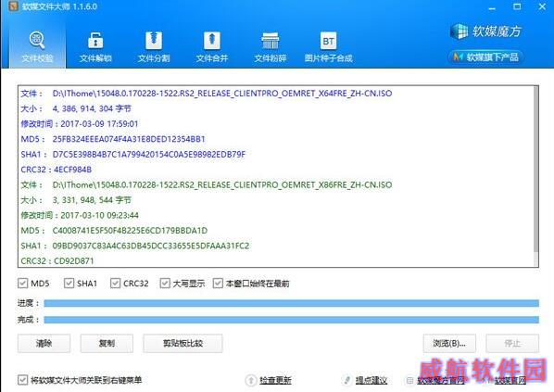
Task: Uncheck 将软媒文件大师关联到右键菜单 option
Action: pos(22,380)
